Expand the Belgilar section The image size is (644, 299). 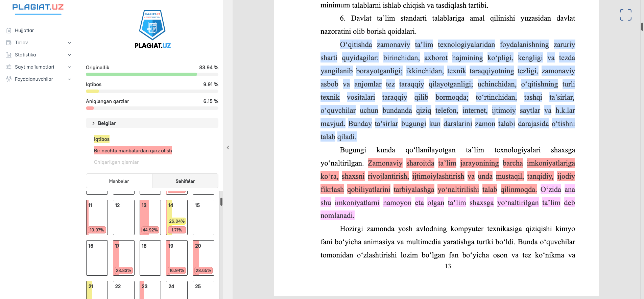point(152,123)
